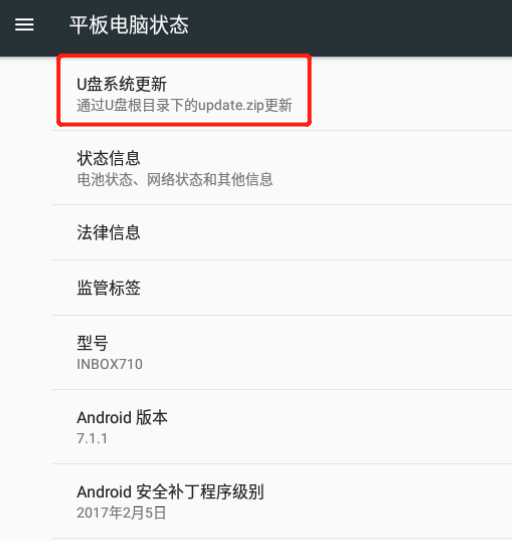This screenshot has width=512, height=541.
Task: Select the 型号 row label
Action: click(92, 343)
